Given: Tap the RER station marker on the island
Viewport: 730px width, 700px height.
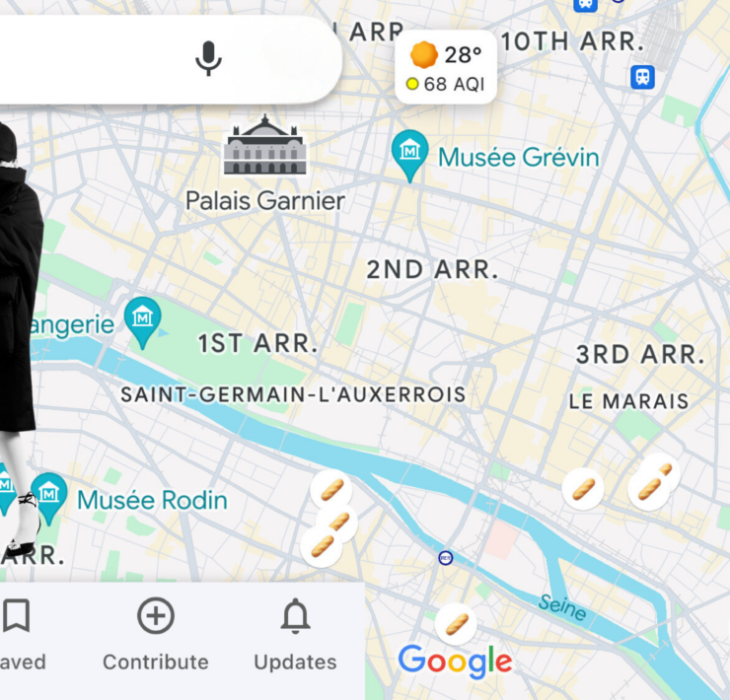Looking at the screenshot, I should point(446,558).
